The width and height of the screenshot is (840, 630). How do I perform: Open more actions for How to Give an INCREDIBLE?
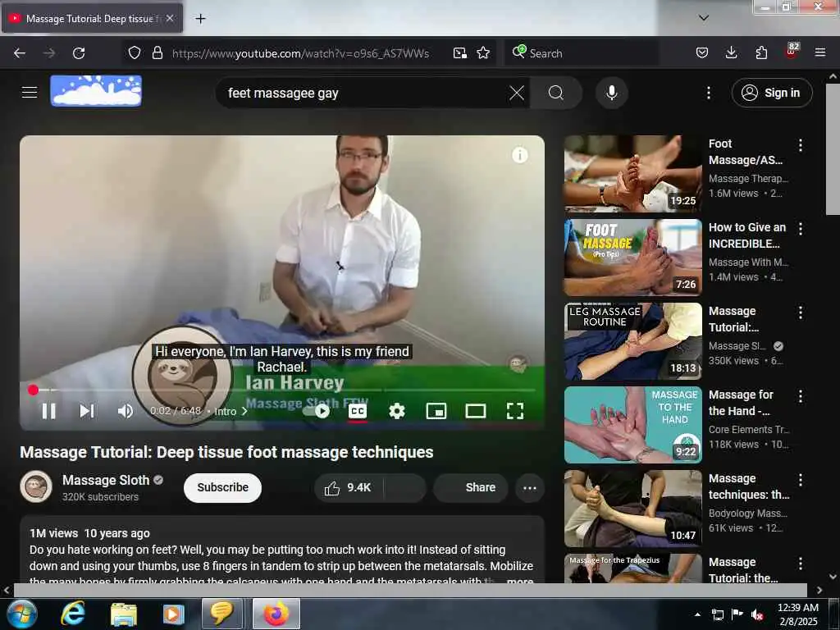pos(801,229)
